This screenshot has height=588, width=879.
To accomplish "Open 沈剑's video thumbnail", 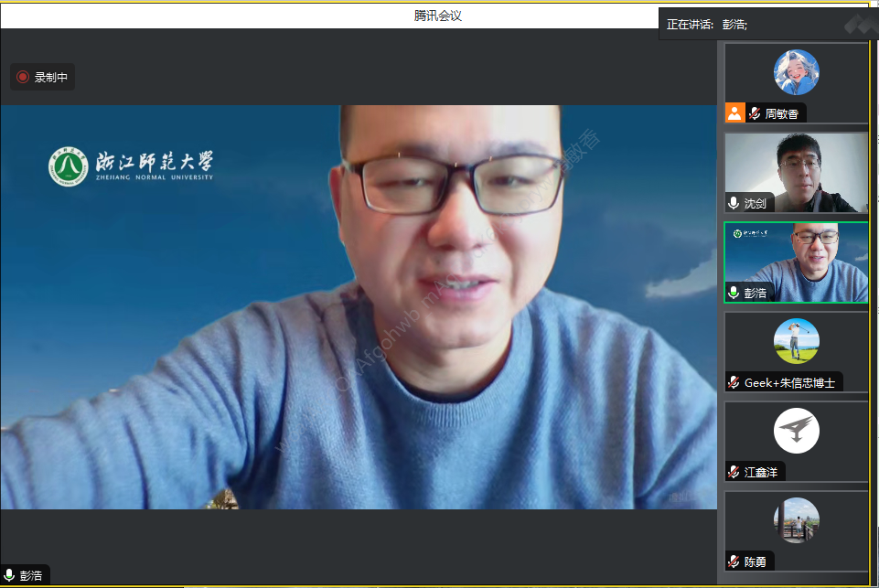I will [796, 173].
